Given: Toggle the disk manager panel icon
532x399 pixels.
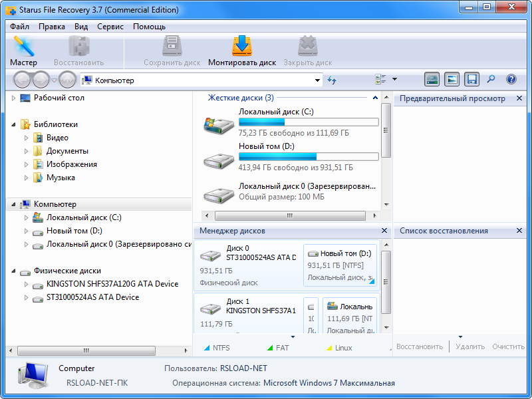Looking at the screenshot, I should [432, 80].
